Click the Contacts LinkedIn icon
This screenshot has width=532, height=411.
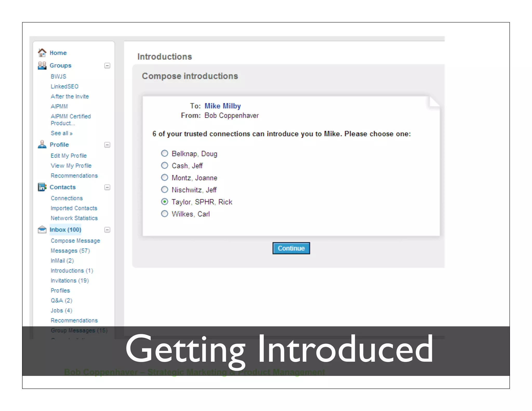pyautogui.click(x=42, y=187)
